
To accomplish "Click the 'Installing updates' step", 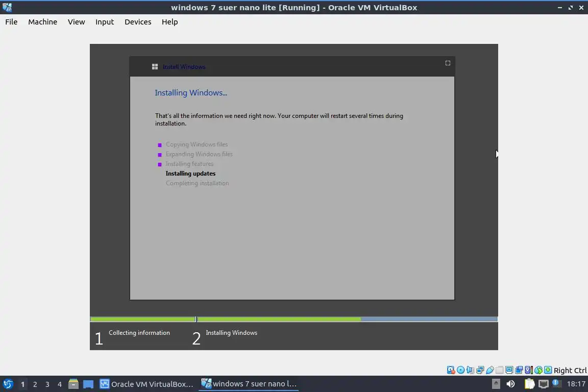I will click(x=190, y=174).
